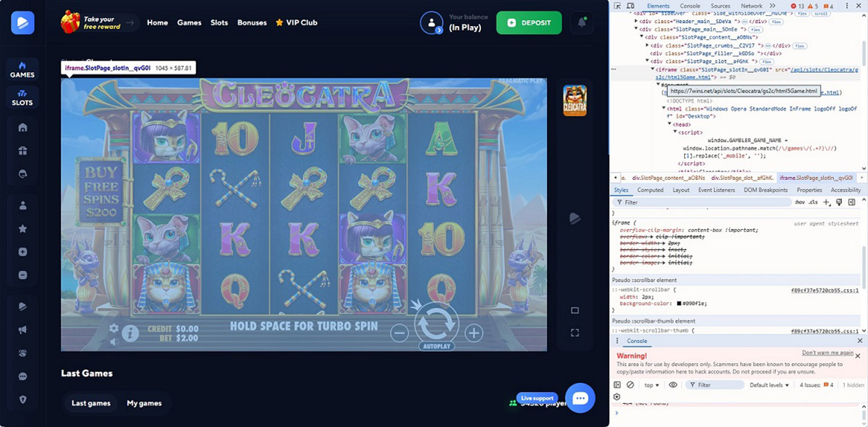This screenshot has width=868, height=427.
Task: Go to Home in the top navigation
Action: (157, 22)
